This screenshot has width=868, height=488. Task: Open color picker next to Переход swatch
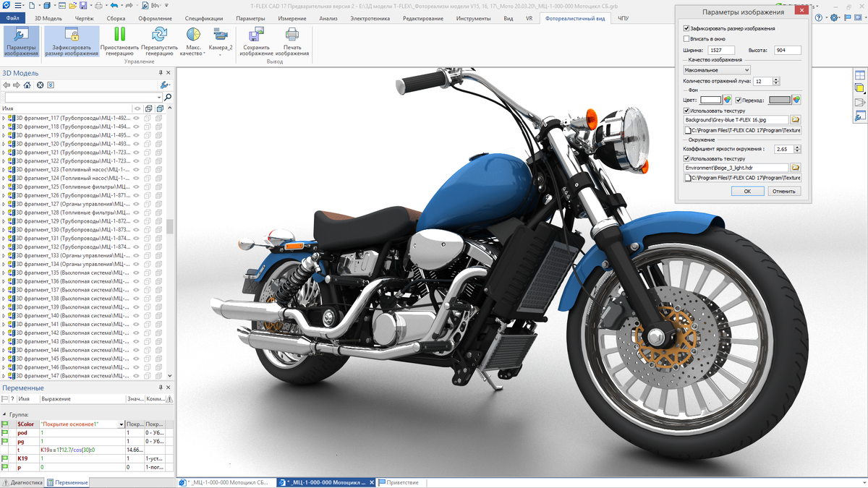796,100
